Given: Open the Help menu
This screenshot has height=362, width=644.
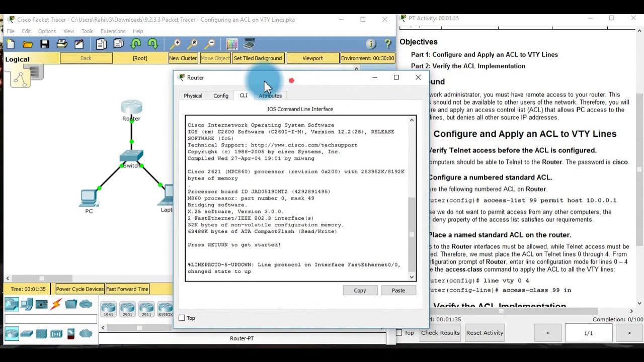Looking at the screenshot, I should pos(138,31).
